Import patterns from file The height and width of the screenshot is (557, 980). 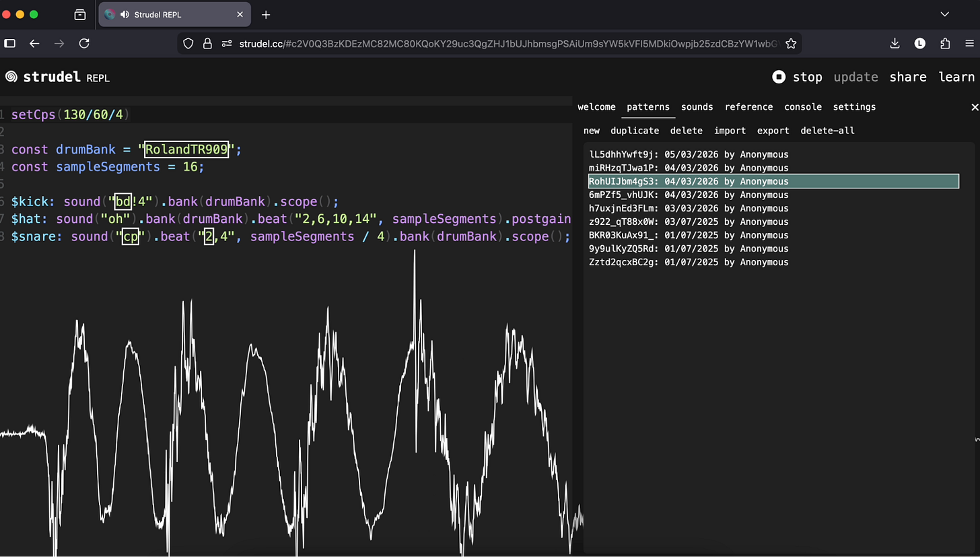(x=730, y=131)
